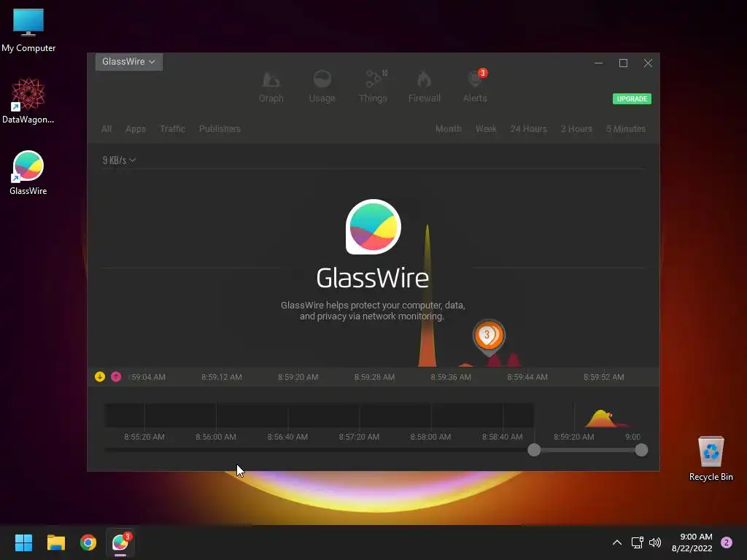Image resolution: width=747 pixels, height=560 pixels.
Task: Maximize the GlassWire window
Action: 623,63
